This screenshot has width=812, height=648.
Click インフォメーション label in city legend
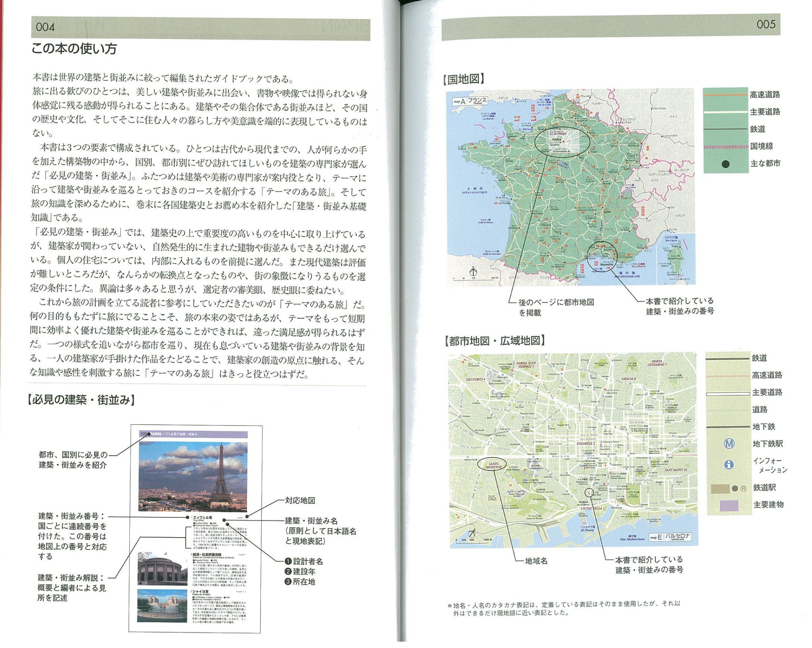pyautogui.click(x=770, y=465)
